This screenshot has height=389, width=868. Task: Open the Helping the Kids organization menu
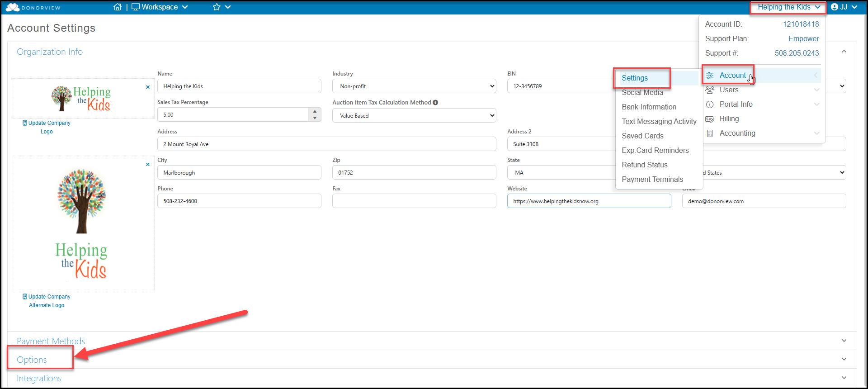pyautogui.click(x=788, y=7)
